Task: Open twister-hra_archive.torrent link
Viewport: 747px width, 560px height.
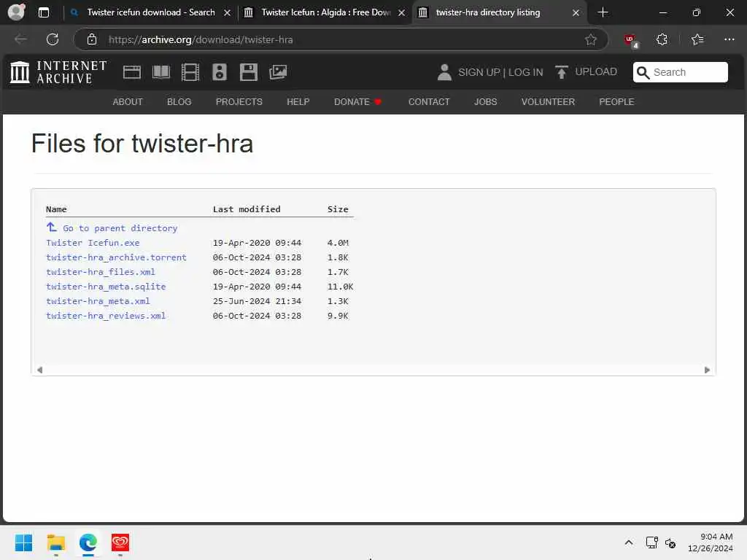Action: click(116, 257)
